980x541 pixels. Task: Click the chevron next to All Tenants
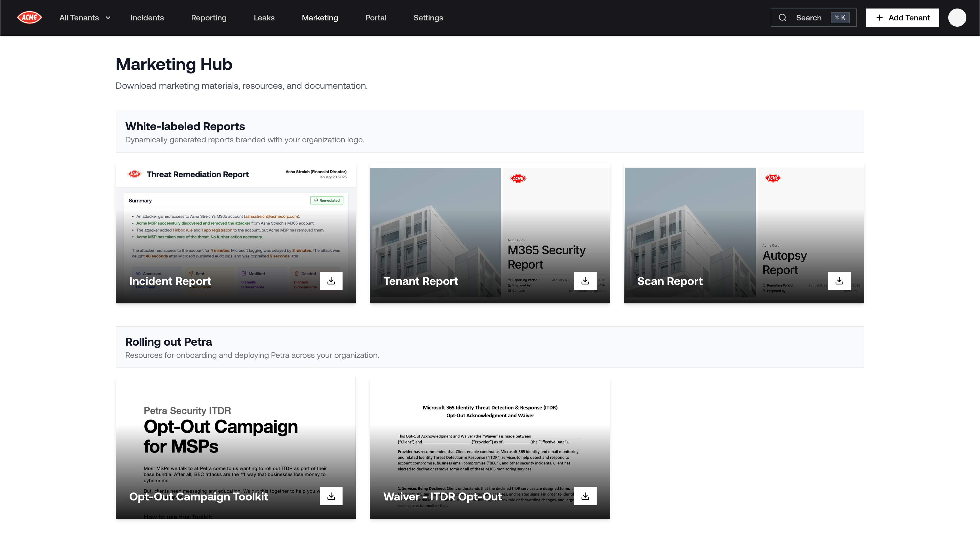(x=108, y=18)
